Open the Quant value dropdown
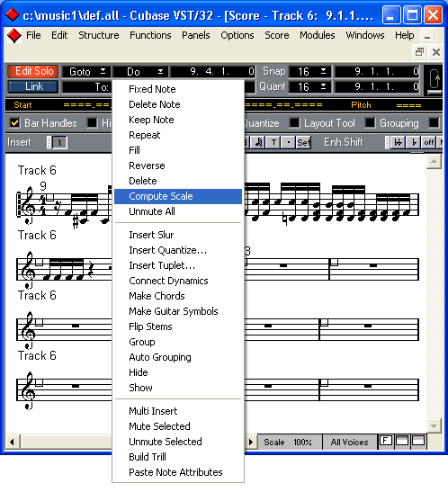 (310, 86)
